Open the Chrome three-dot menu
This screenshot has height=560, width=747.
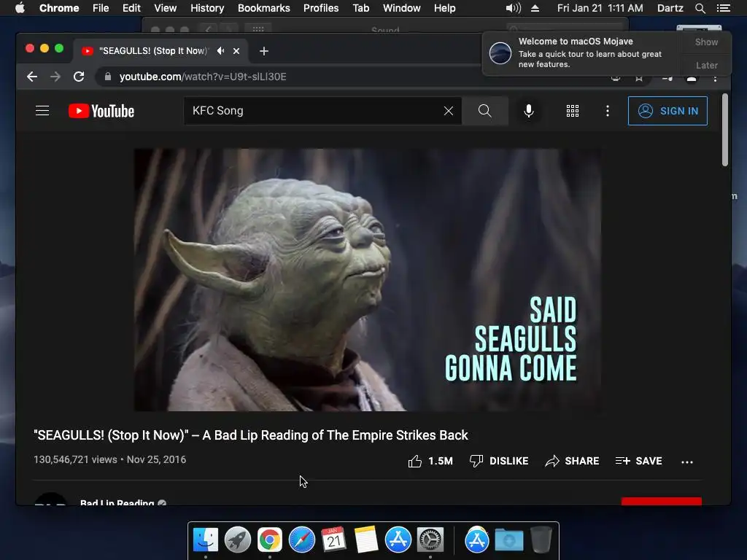click(715, 79)
